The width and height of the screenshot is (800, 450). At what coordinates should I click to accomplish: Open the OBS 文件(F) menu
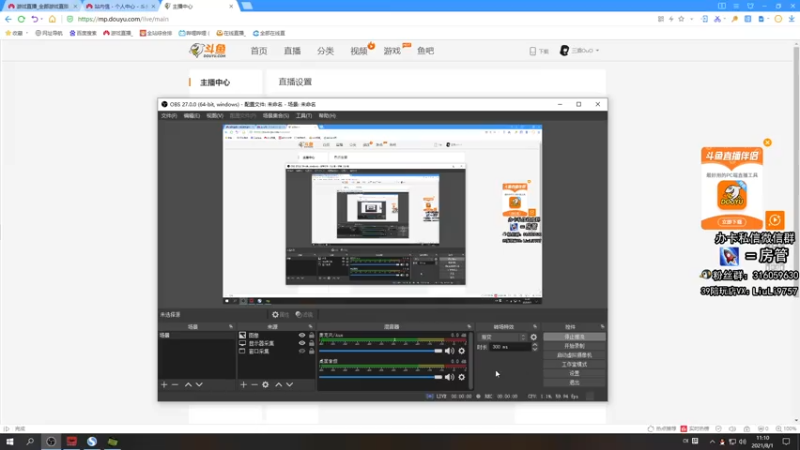(169, 116)
